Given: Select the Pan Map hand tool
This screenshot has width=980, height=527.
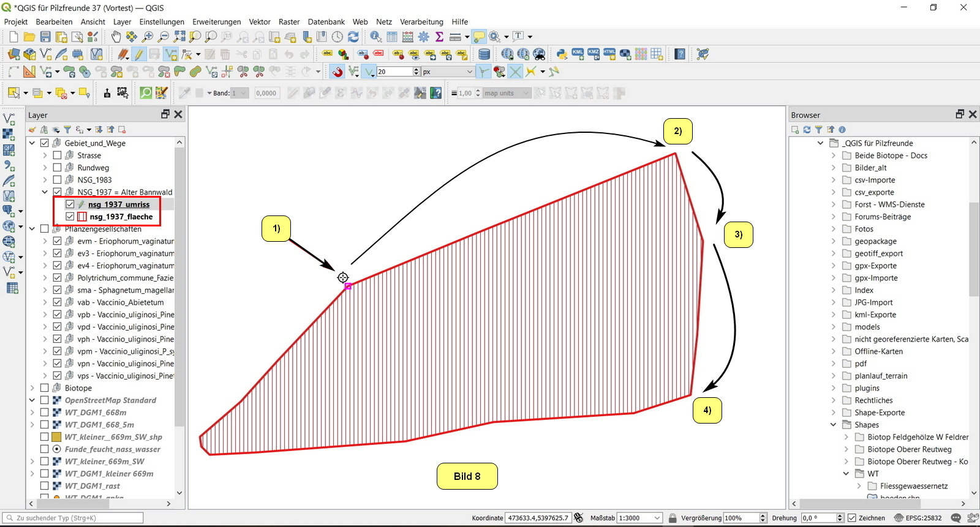Looking at the screenshot, I should (x=116, y=37).
